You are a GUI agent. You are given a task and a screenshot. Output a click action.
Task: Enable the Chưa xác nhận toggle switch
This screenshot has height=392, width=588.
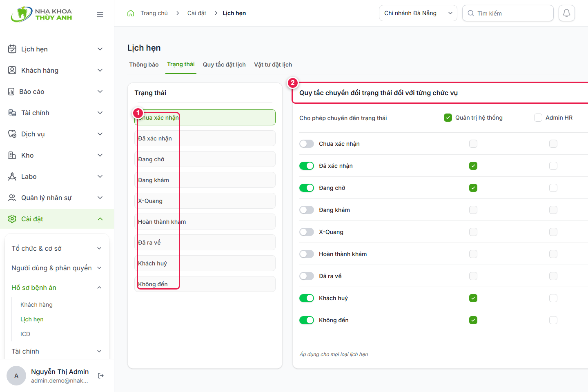pyautogui.click(x=307, y=144)
